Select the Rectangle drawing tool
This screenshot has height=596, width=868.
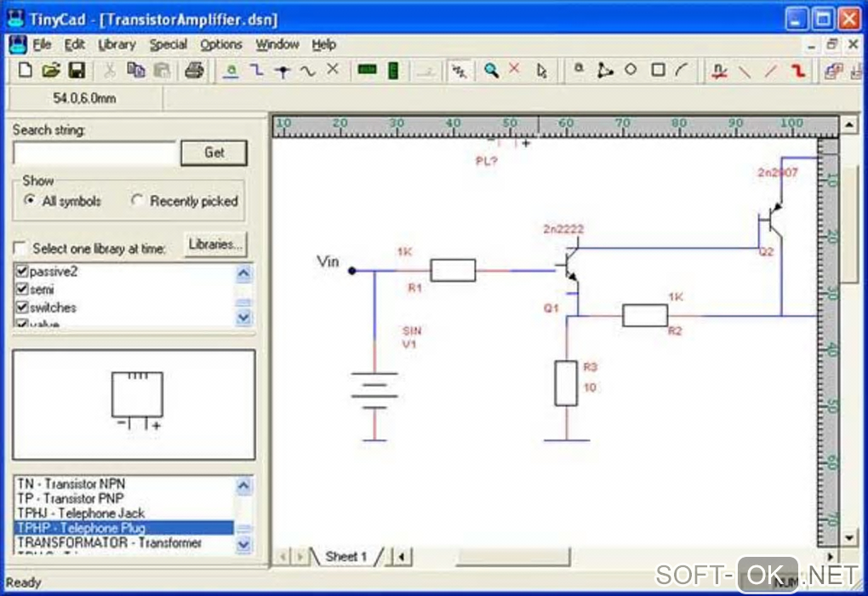tap(658, 70)
